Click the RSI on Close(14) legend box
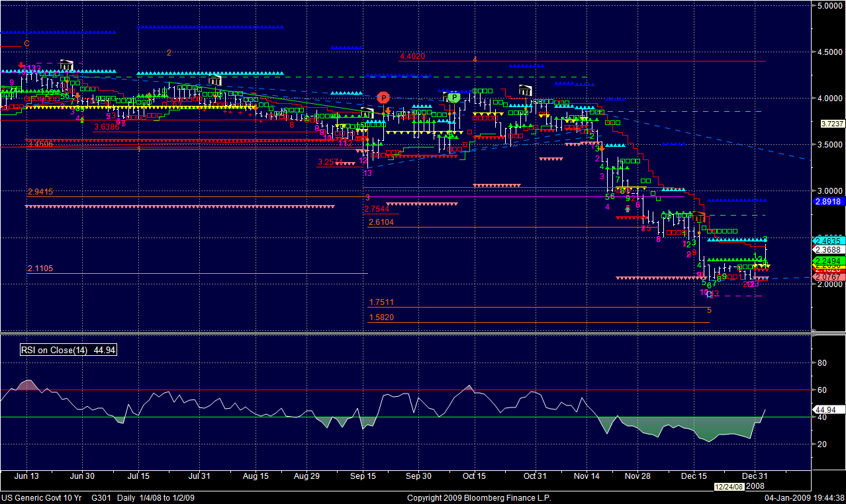Image resolution: width=846 pixels, height=504 pixels. [69, 350]
